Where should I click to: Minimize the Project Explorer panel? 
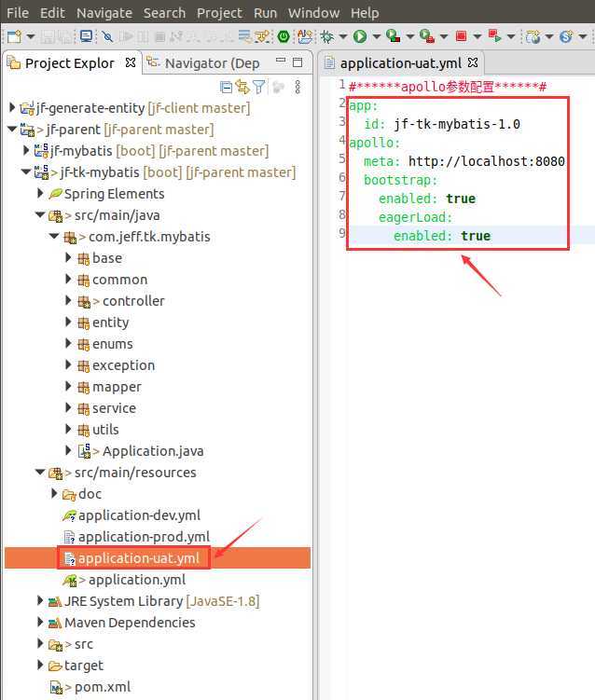click(x=281, y=61)
